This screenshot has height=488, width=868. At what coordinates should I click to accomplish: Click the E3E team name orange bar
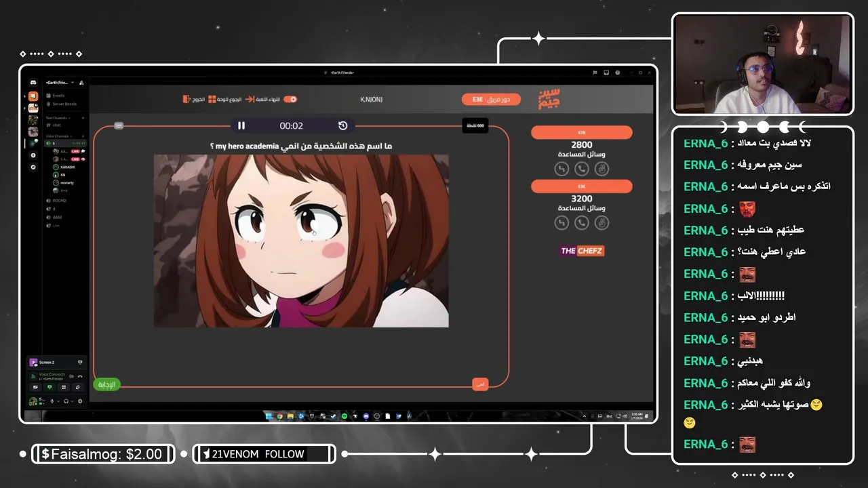pyautogui.click(x=582, y=186)
